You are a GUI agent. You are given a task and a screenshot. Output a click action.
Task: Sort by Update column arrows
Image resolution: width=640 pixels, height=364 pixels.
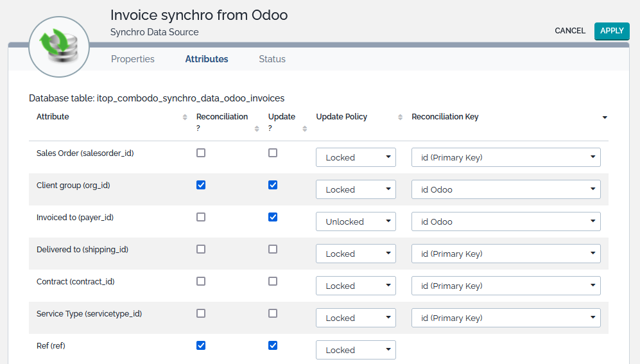(x=305, y=128)
